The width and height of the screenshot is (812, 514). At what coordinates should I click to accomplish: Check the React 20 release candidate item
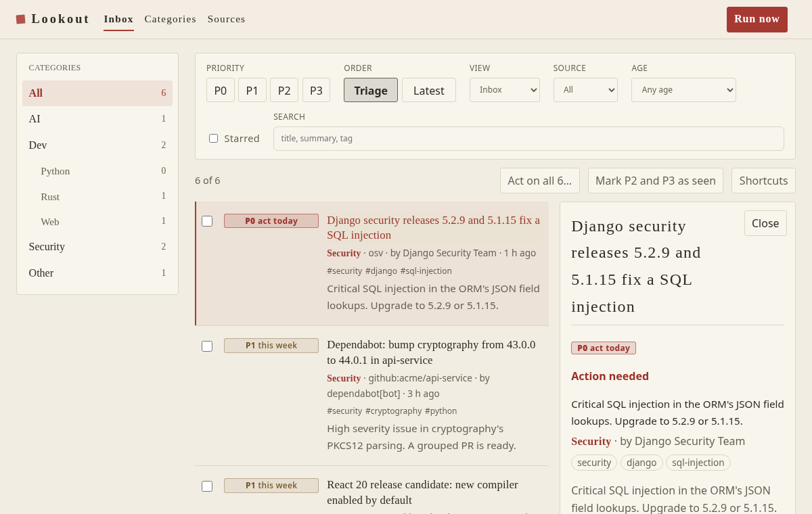pyautogui.click(x=207, y=486)
